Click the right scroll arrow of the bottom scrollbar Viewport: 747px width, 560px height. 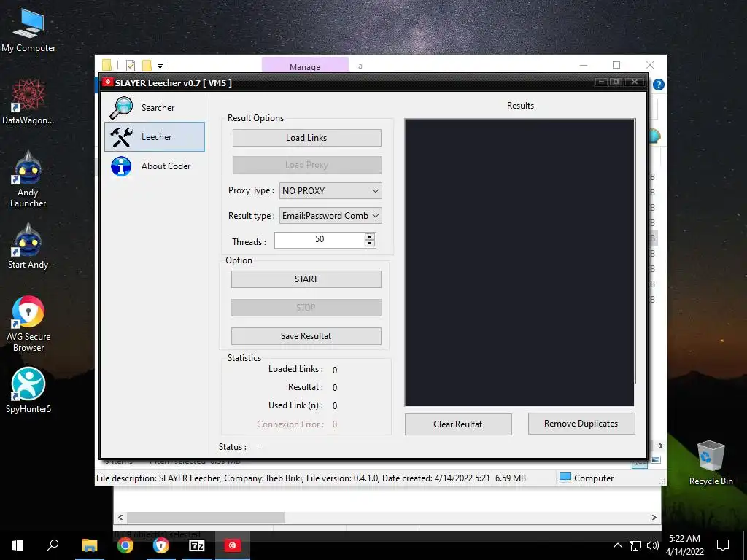pyautogui.click(x=654, y=517)
